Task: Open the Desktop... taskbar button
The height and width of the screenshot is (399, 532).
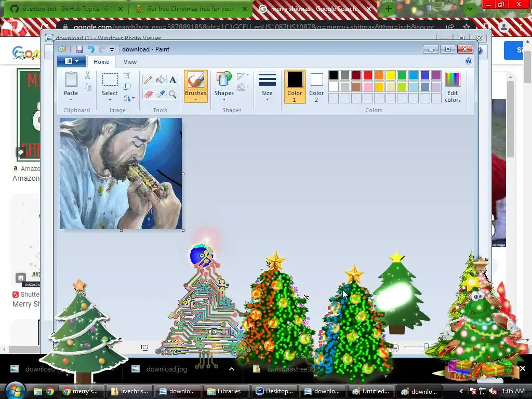Action: pyautogui.click(x=275, y=391)
